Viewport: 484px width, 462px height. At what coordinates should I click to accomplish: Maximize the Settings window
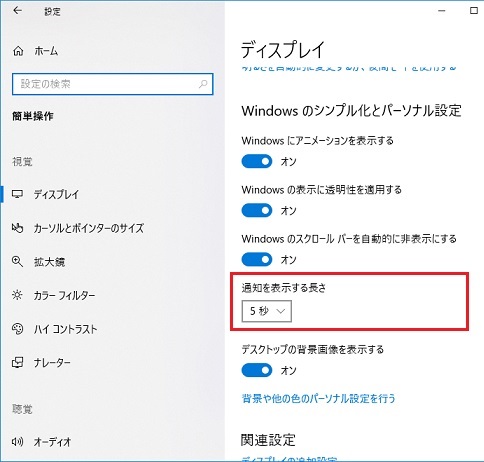pyautogui.click(x=474, y=11)
